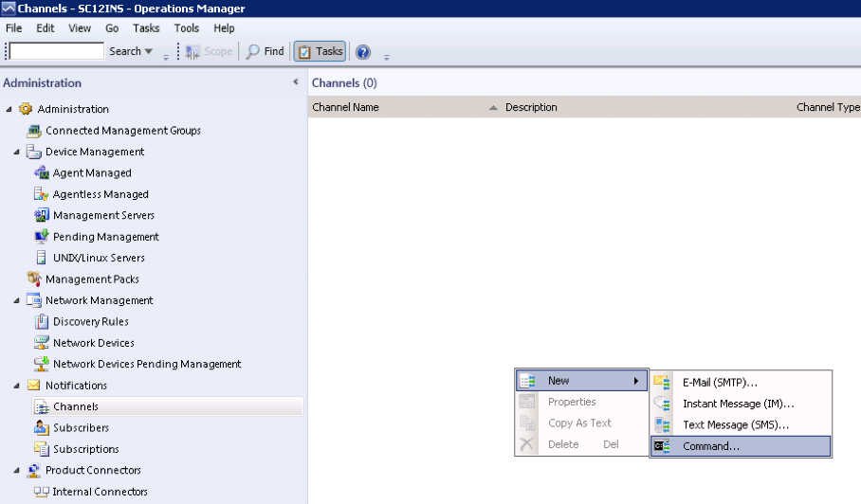The width and height of the screenshot is (861, 504).
Task: Click the Help question mark toolbar icon
Action: click(x=362, y=51)
